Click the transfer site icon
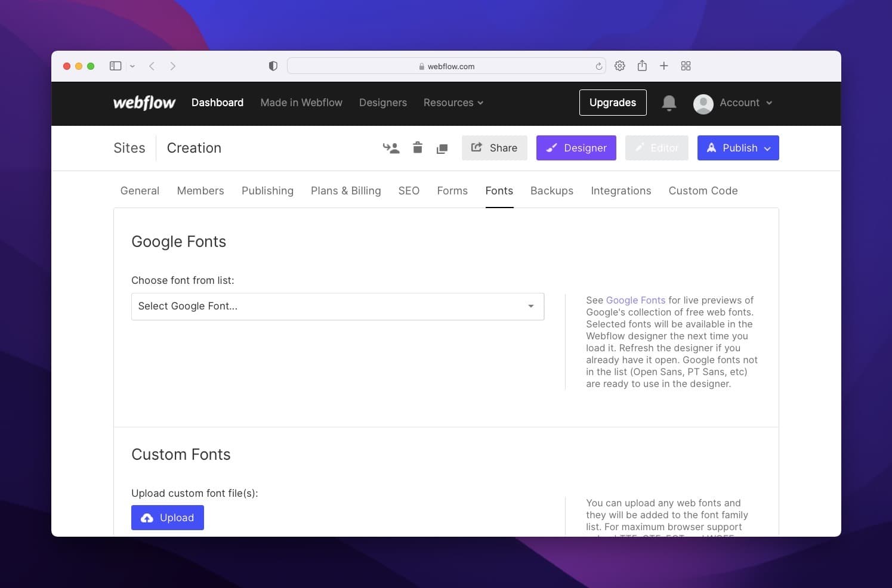Screen dimensions: 892x588 (x=391, y=148)
